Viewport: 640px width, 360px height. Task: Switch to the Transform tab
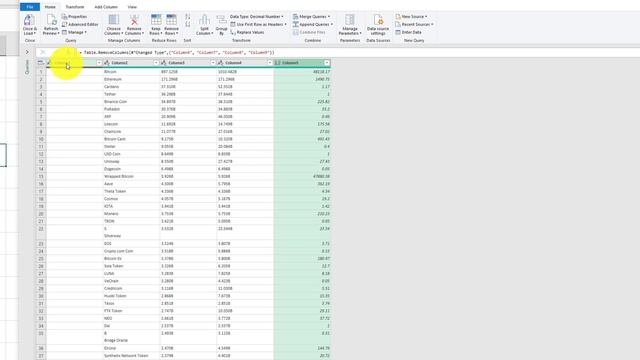click(x=75, y=7)
